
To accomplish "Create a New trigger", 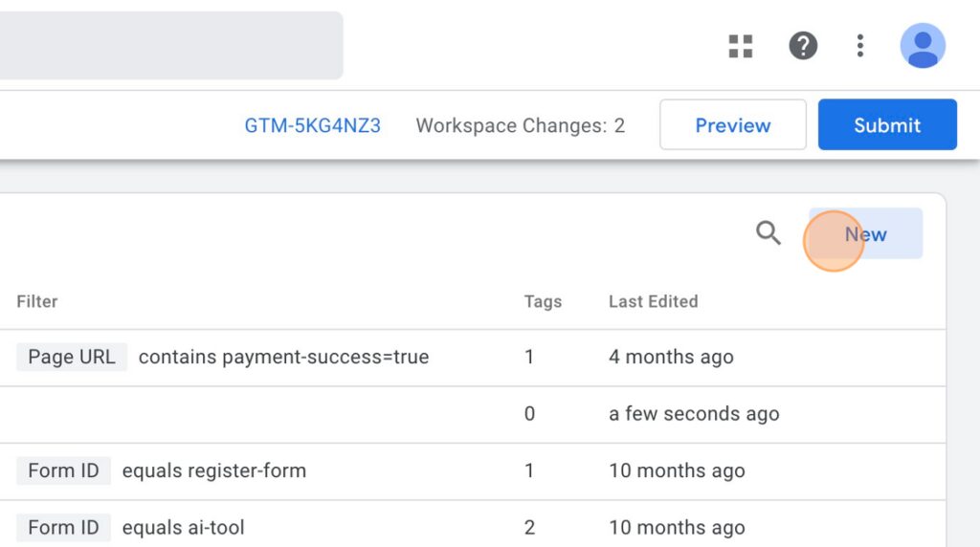I will point(865,233).
